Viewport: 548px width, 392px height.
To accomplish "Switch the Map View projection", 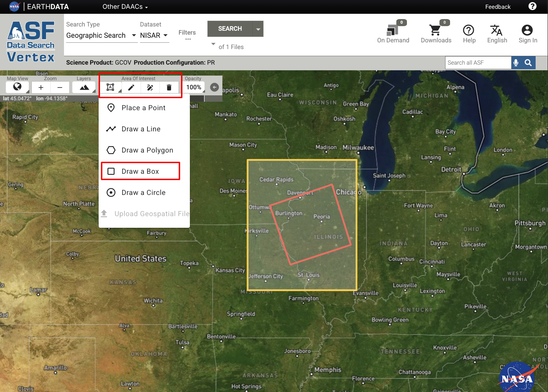I will pyautogui.click(x=17, y=87).
